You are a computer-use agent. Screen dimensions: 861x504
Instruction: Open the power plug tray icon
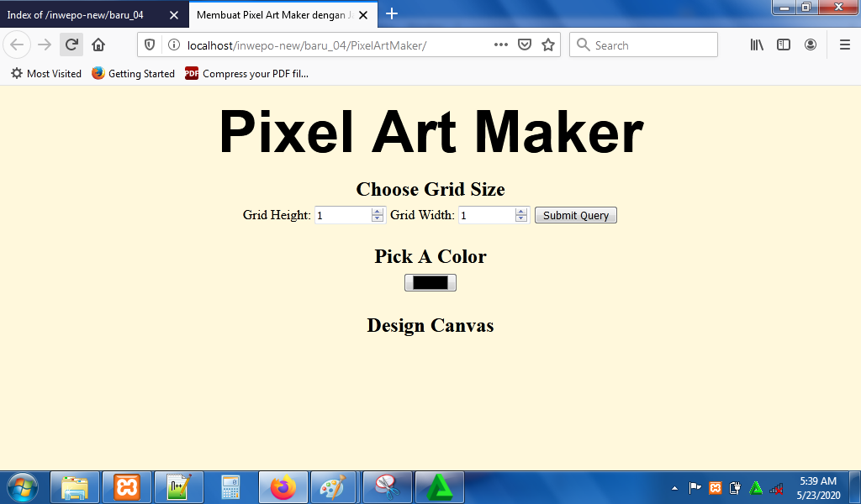735,488
